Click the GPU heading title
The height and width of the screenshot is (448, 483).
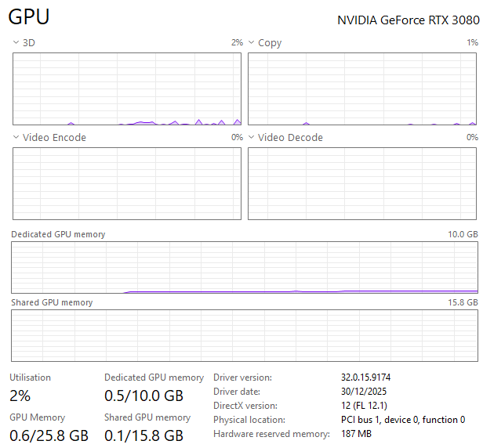pos(30,17)
